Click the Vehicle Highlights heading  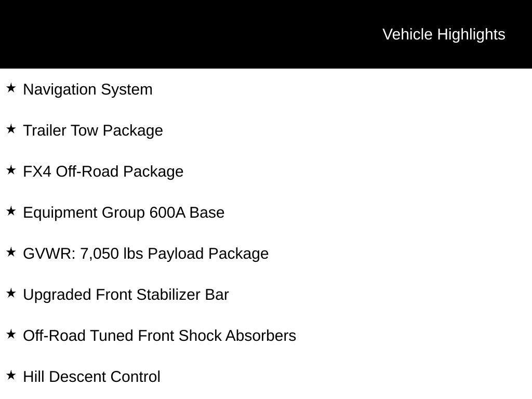point(444,35)
